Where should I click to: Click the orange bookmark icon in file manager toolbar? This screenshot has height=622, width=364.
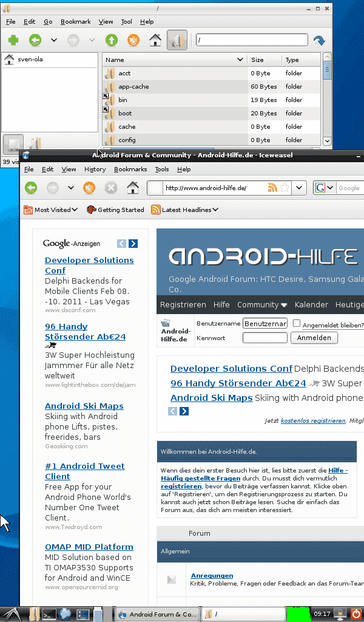pyautogui.click(x=133, y=40)
